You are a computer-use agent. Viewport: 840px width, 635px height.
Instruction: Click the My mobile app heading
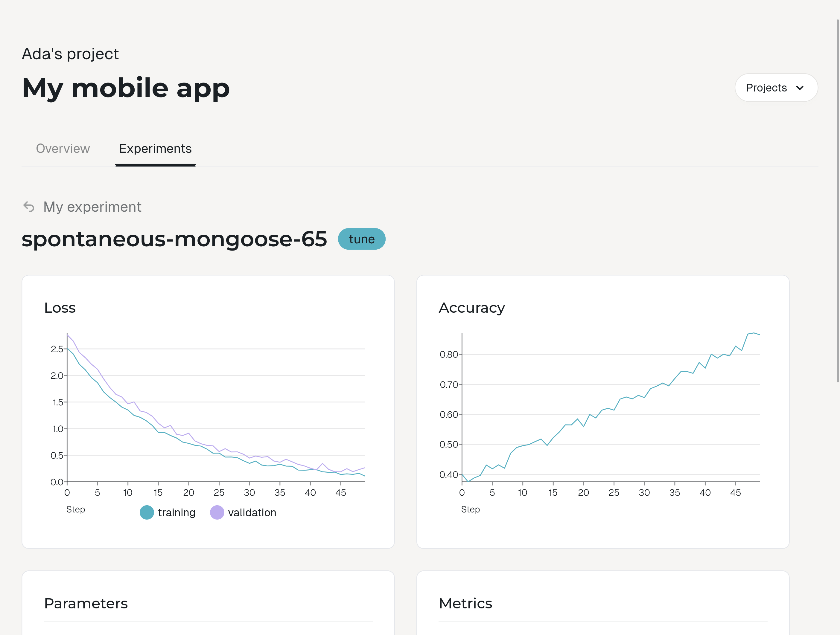point(126,88)
